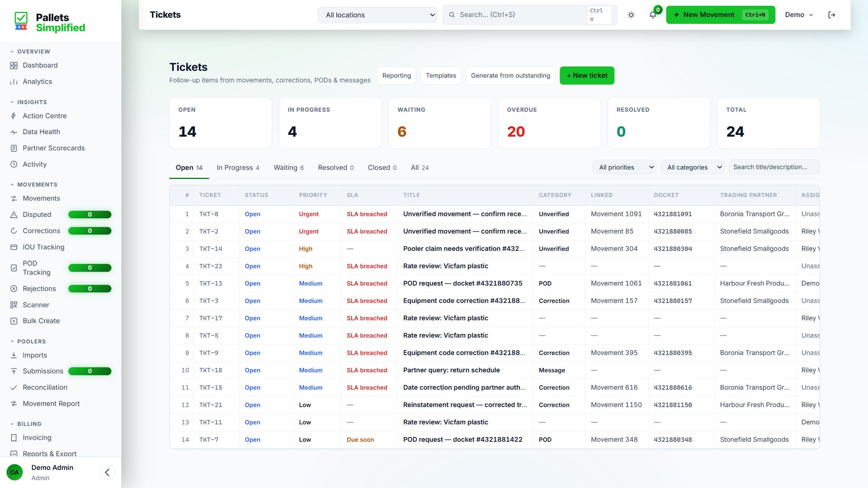
Task: Open ticket TKT-21
Action: coord(211,405)
